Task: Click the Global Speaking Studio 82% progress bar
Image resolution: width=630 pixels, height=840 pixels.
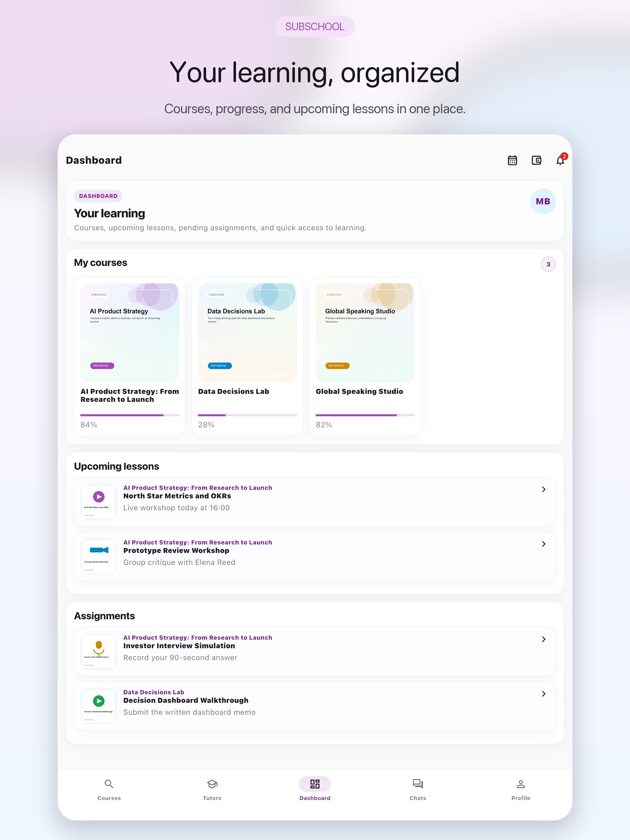Action: click(x=365, y=415)
